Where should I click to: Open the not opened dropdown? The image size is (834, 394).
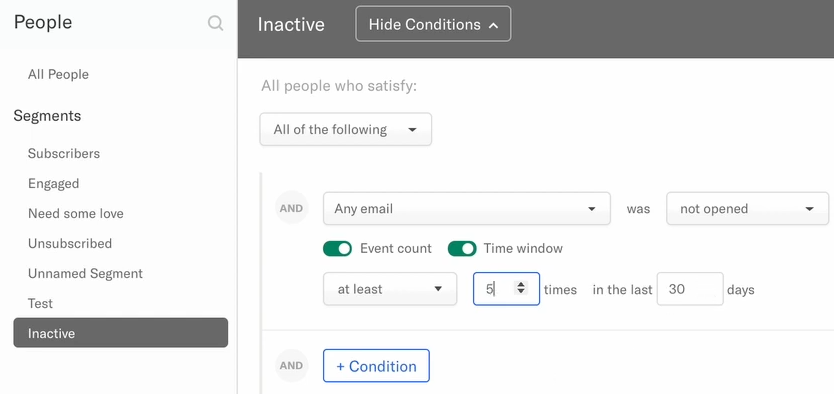(x=747, y=208)
